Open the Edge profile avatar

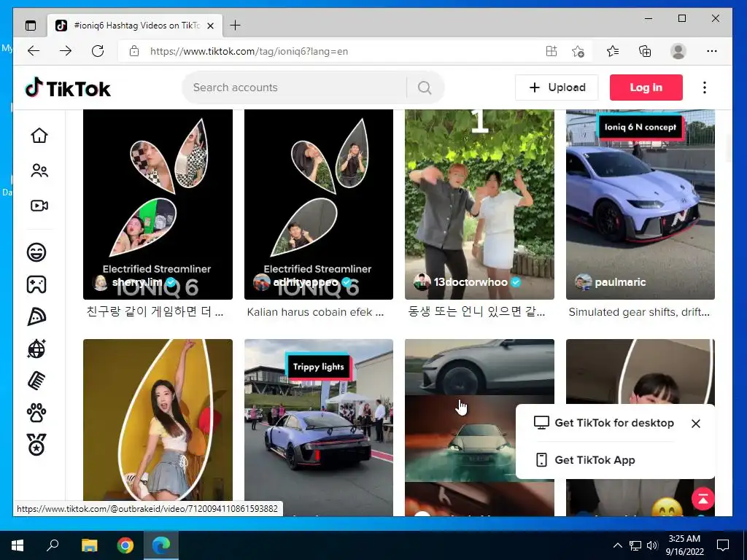pyautogui.click(x=678, y=51)
